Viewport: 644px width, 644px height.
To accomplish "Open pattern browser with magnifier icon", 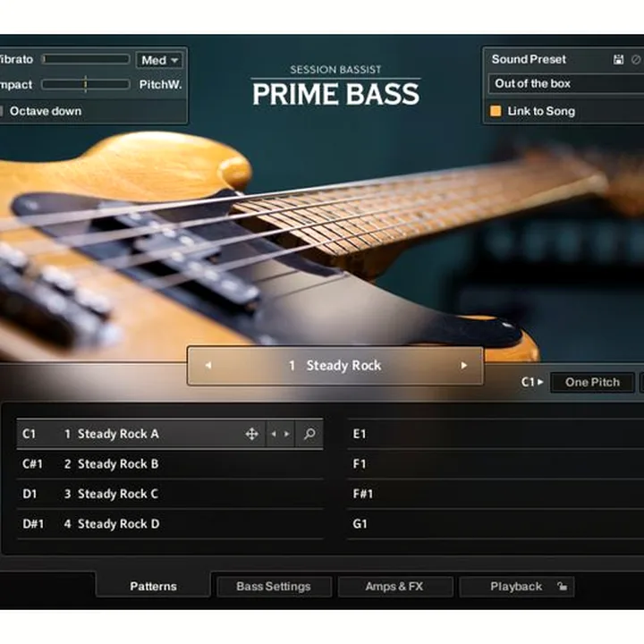I will (x=309, y=434).
